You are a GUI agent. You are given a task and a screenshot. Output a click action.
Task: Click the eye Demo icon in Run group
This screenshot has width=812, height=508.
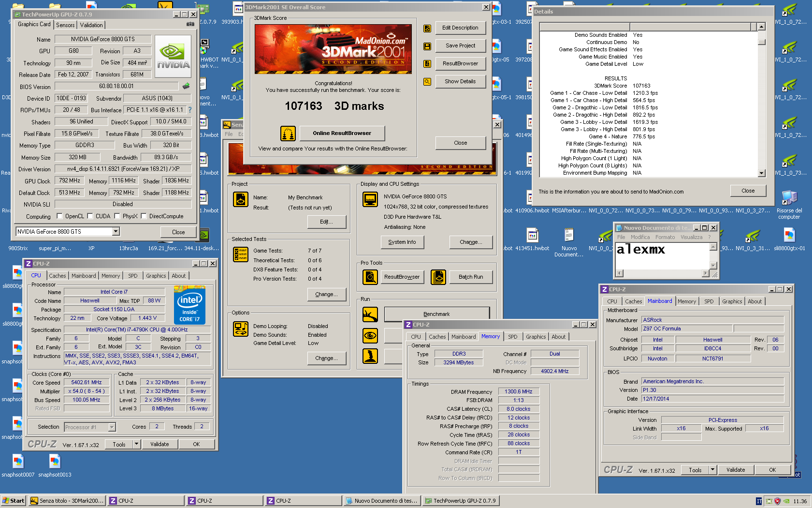[370, 335]
